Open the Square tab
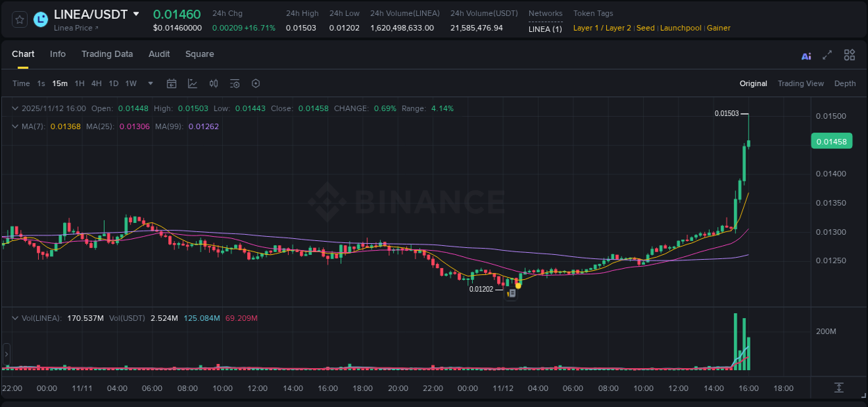This screenshot has width=868, height=407. pyautogui.click(x=199, y=53)
